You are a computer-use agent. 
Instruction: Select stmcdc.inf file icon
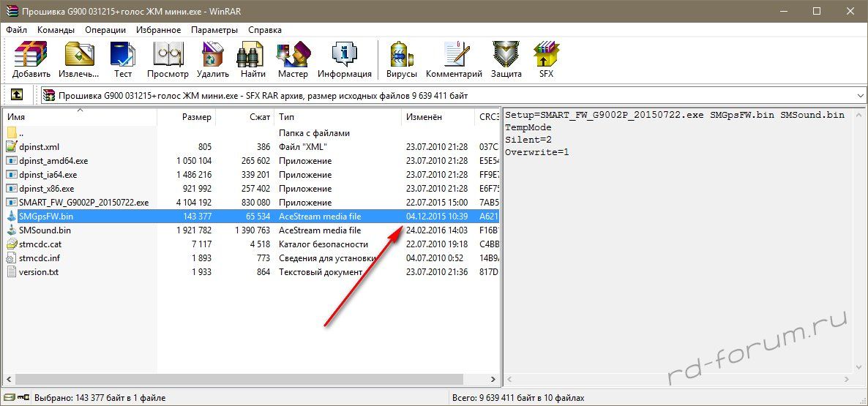point(12,257)
